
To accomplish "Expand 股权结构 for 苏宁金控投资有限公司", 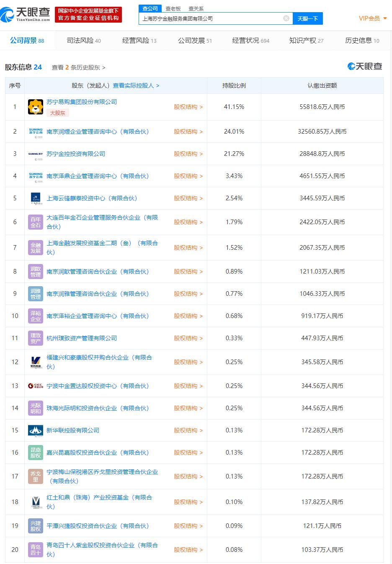I will click(x=188, y=154).
